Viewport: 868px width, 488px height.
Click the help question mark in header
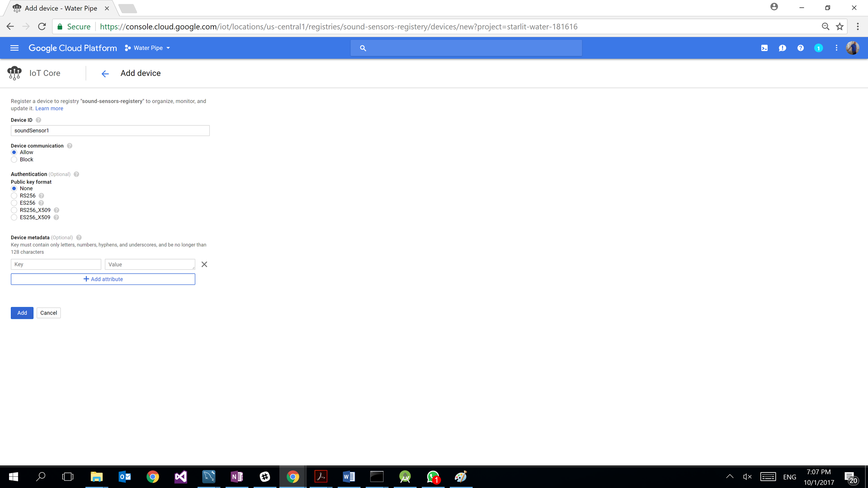[x=800, y=48]
